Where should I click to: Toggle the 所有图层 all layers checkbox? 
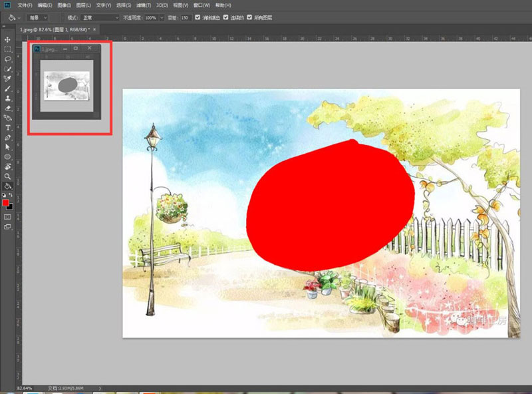point(249,17)
